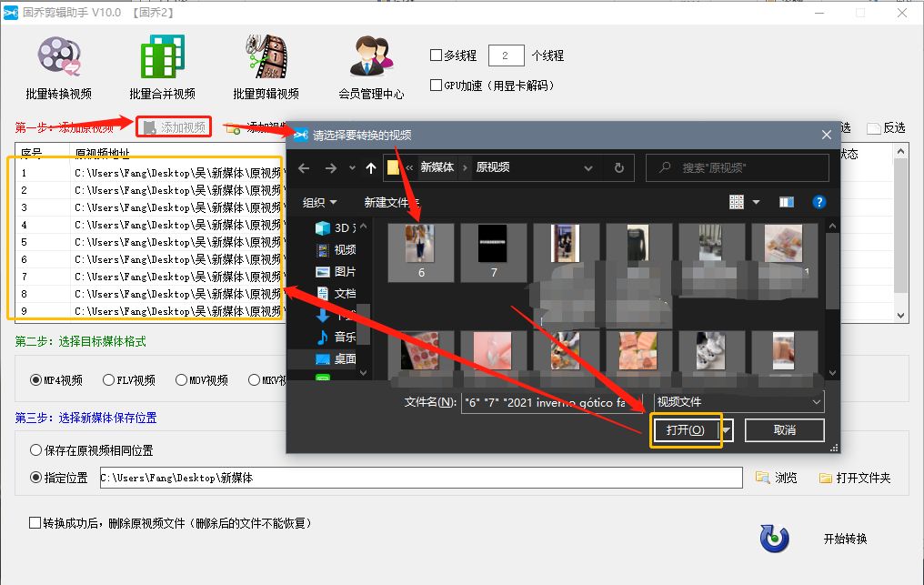Open 会员管理中心 member center
Image resolution: width=924 pixels, height=585 pixels.
(x=371, y=68)
